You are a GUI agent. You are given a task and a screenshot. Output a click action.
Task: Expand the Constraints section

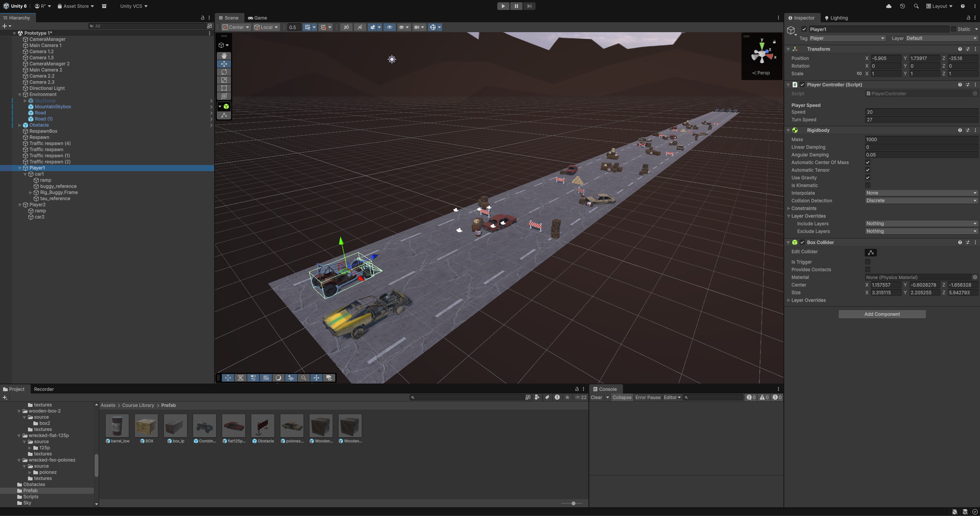pos(789,208)
